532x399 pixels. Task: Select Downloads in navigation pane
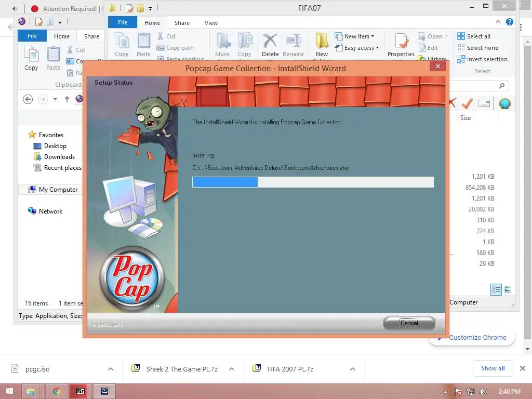coord(54,157)
